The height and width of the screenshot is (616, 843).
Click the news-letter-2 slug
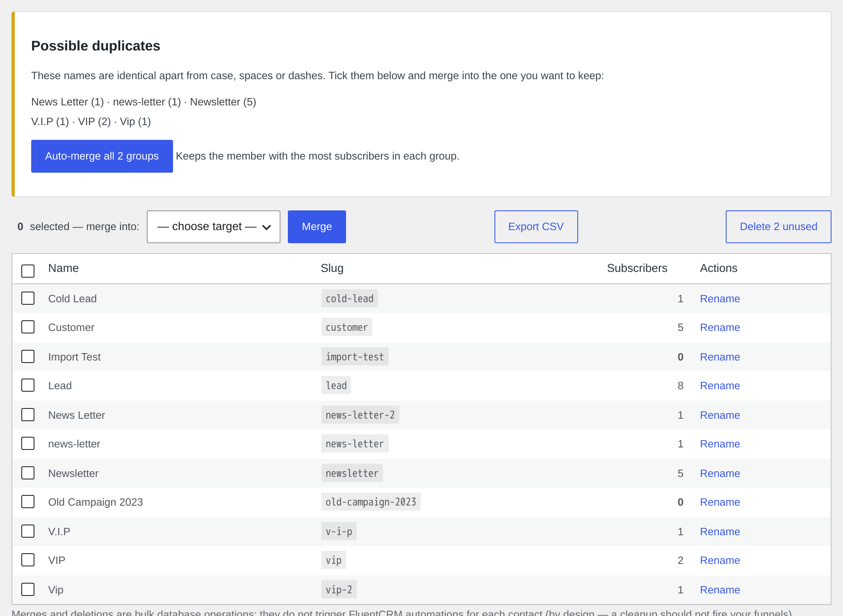tap(360, 415)
